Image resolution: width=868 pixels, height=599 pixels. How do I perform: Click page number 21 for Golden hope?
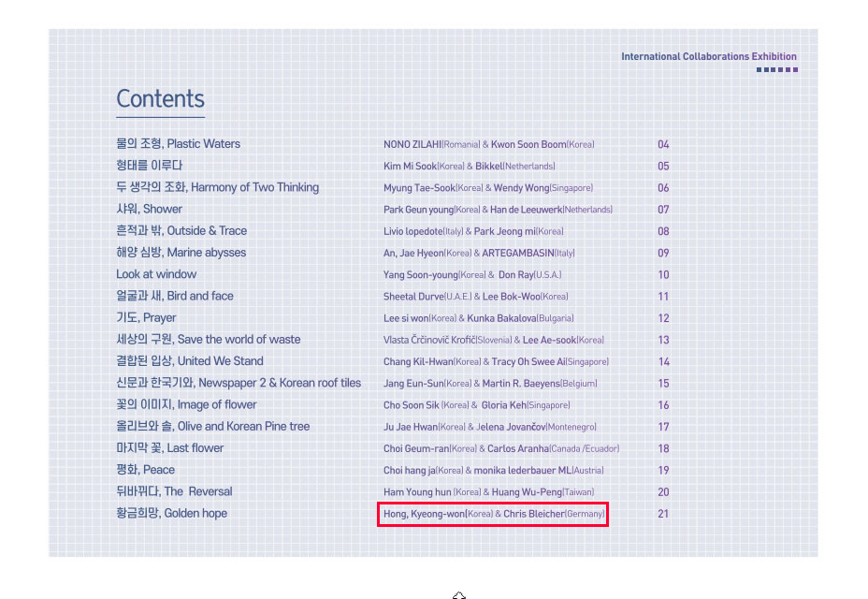(x=663, y=514)
